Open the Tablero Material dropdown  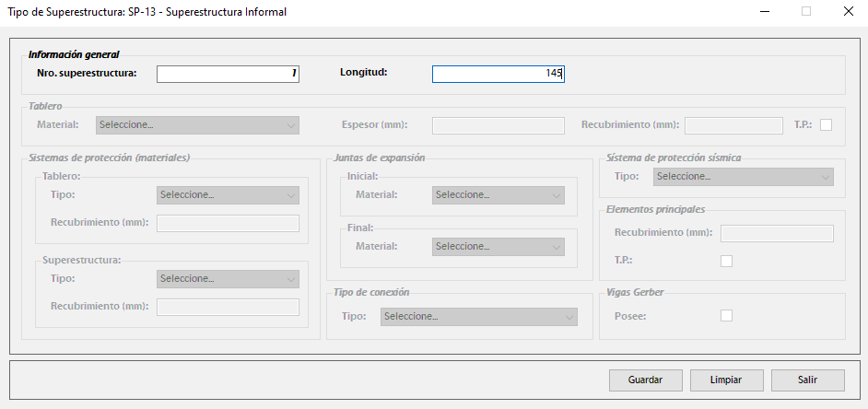(x=197, y=125)
